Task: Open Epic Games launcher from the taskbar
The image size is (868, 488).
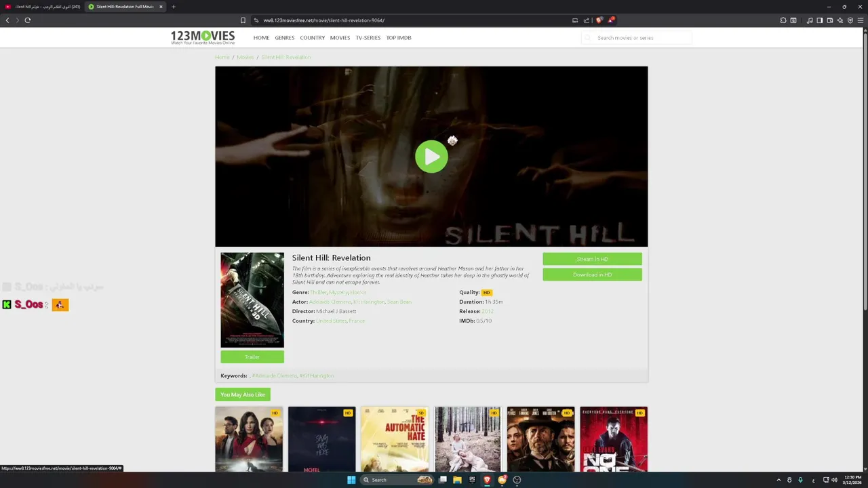Action: point(472,480)
